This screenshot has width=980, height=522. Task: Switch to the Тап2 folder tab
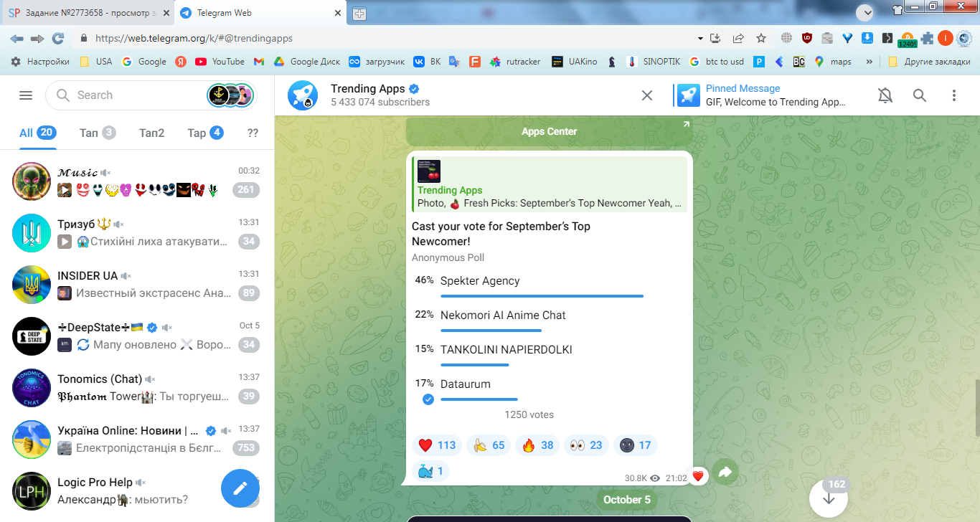pyautogui.click(x=151, y=133)
